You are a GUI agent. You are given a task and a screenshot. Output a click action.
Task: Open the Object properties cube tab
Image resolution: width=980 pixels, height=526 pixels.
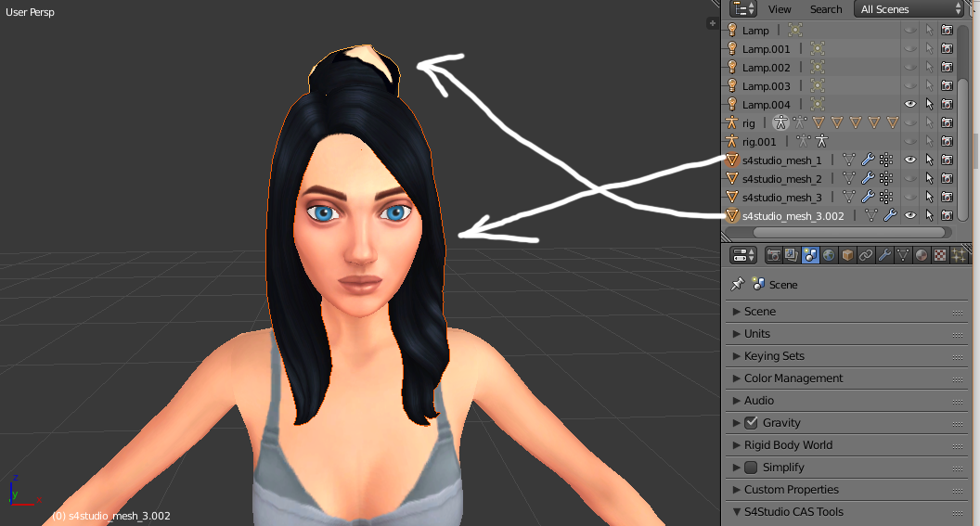[x=847, y=255]
